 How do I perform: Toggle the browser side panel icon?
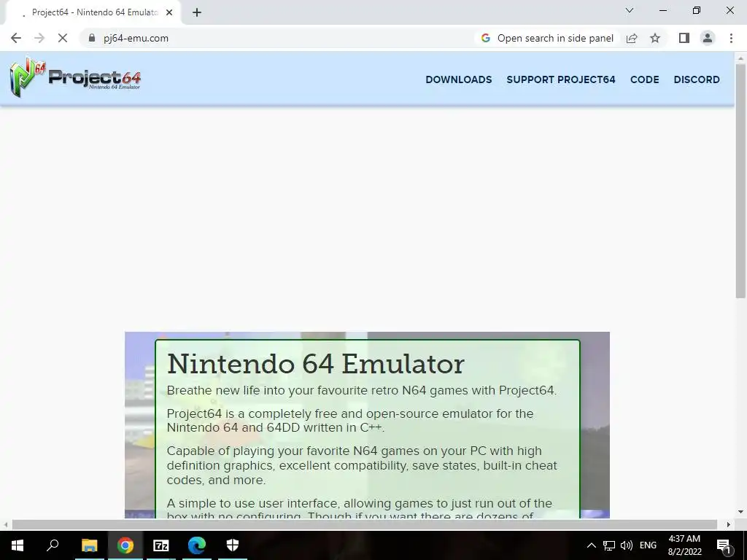point(684,38)
